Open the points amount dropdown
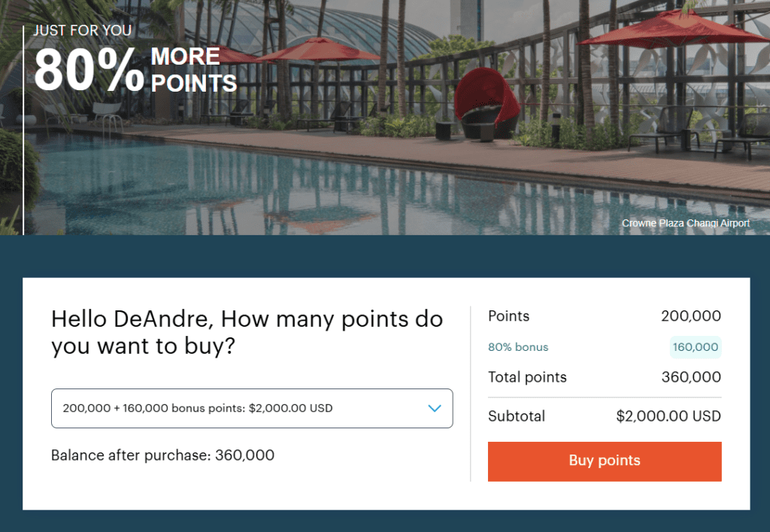The height and width of the screenshot is (532, 770). pyautogui.click(x=251, y=408)
